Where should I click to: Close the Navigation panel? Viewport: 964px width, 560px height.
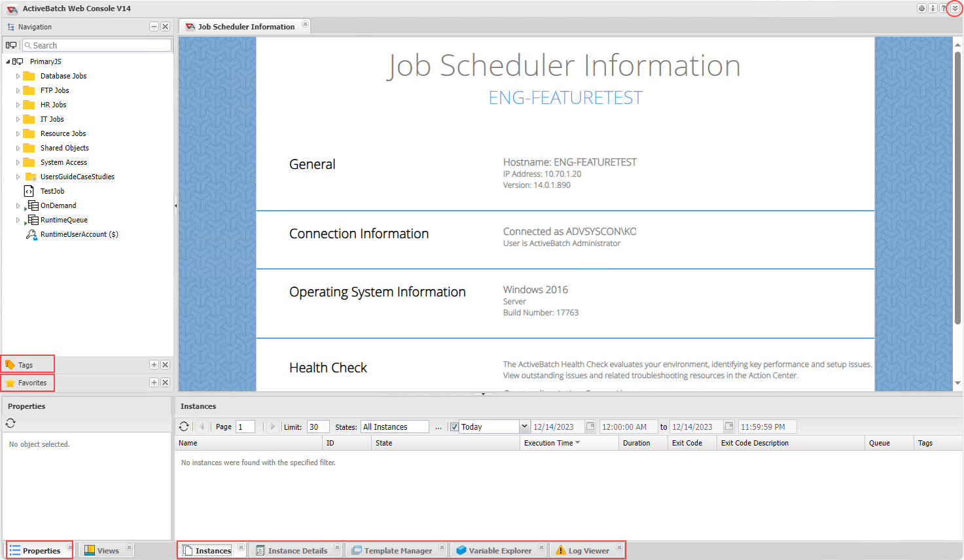coord(166,27)
